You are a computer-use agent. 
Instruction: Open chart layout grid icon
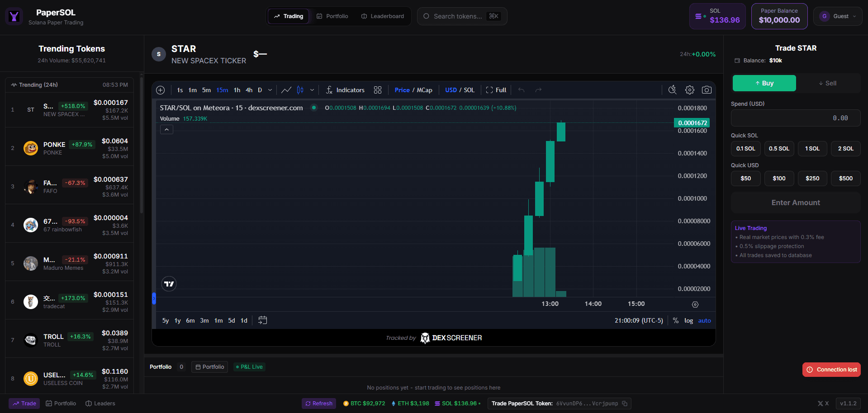[x=378, y=90]
